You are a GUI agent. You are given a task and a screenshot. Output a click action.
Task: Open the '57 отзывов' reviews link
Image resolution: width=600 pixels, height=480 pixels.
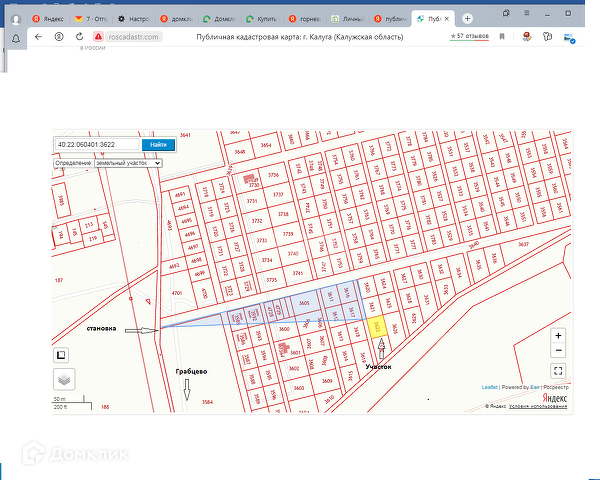471,36
